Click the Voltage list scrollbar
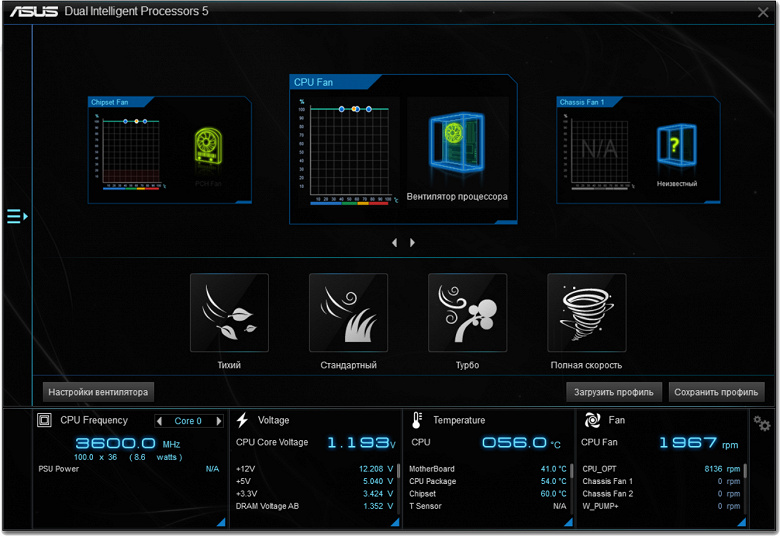The height and width of the screenshot is (536, 780). click(x=398, y=470)
